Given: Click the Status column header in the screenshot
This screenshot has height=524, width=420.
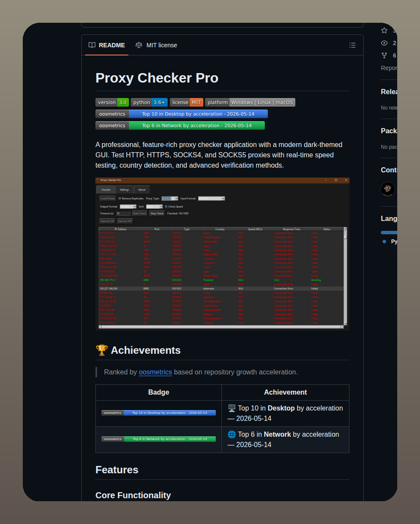Looking at the screenshot, I should pos(327,229).
